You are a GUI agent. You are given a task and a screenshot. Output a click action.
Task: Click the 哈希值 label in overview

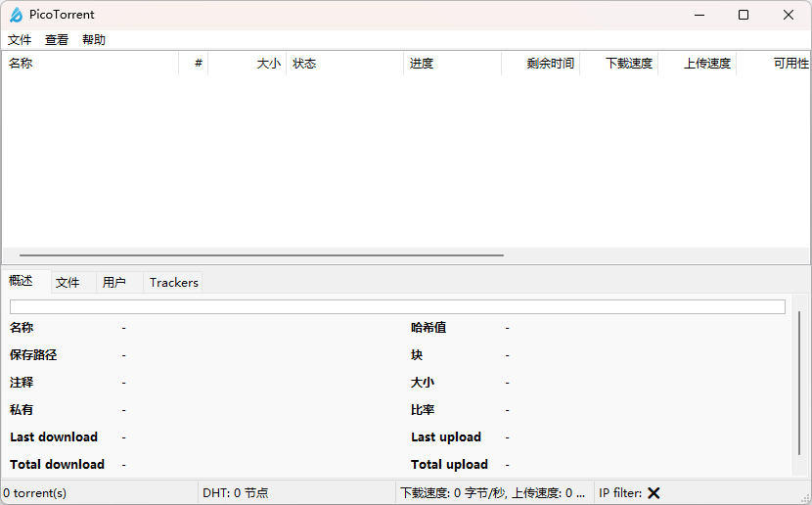click(429, 327)
